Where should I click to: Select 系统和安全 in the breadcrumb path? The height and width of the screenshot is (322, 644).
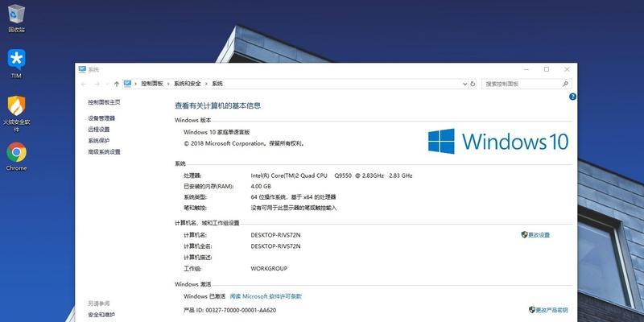point(188,84)
